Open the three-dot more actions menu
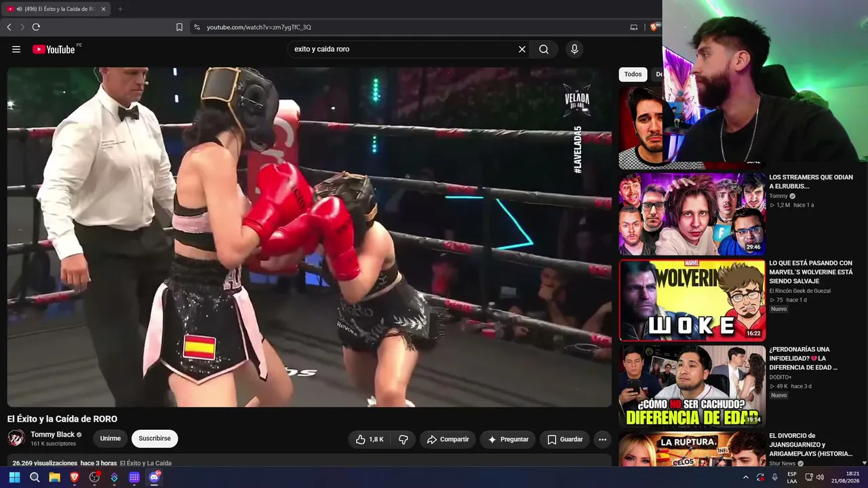The height and width of the screenshot is (488, 868). pyautogui.click(x=602, y=439)
